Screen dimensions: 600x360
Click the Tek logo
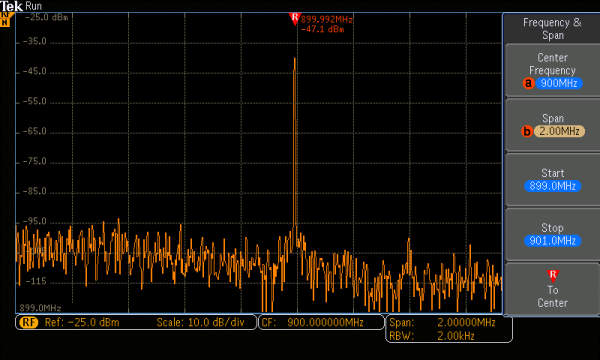[11, 6]
